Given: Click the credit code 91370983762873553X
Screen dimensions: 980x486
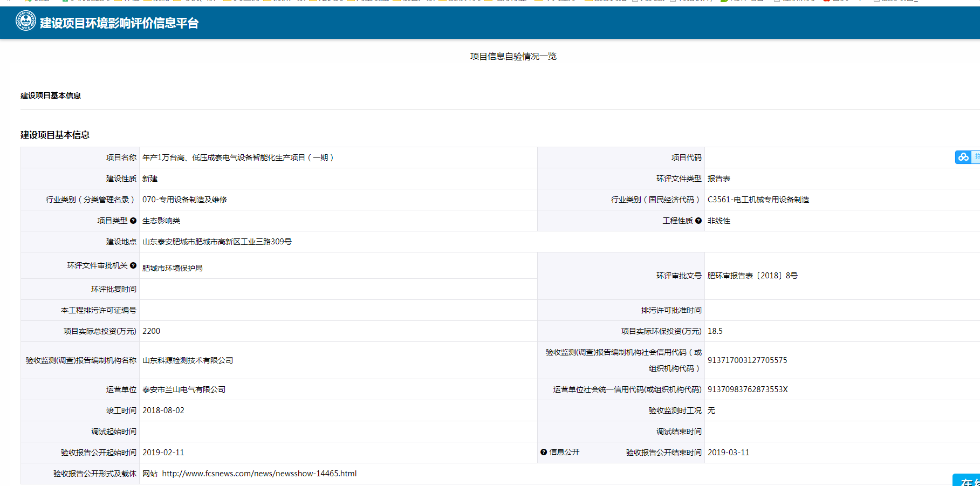Looking at the screenshot, I should tap(748, 389).
